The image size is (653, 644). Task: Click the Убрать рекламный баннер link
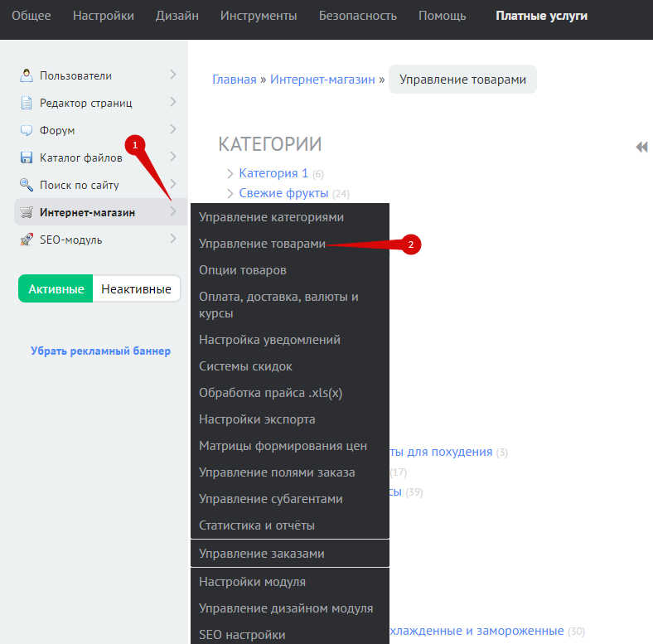click(x=100, y=351)
